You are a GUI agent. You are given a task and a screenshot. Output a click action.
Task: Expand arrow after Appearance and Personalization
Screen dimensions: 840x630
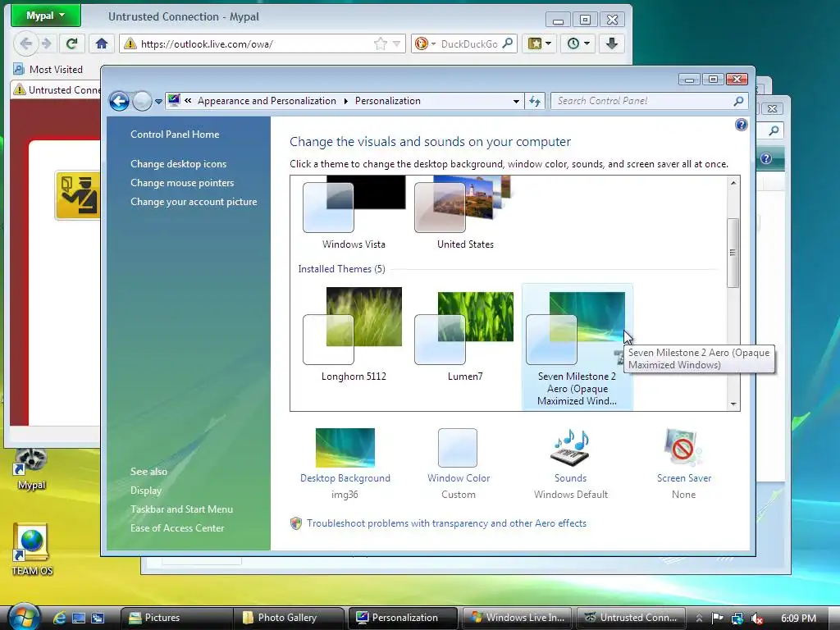coord(345,101)
